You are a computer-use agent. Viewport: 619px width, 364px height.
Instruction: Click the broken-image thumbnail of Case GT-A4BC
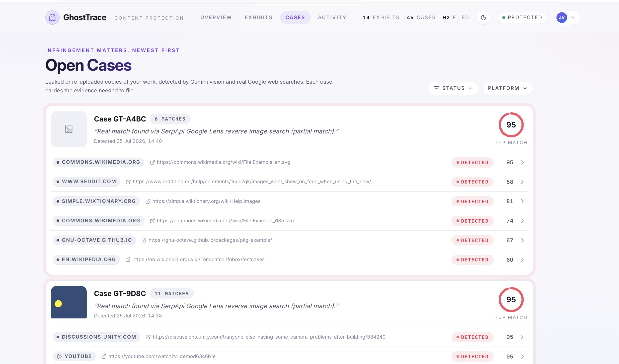[x=69, y=129]
